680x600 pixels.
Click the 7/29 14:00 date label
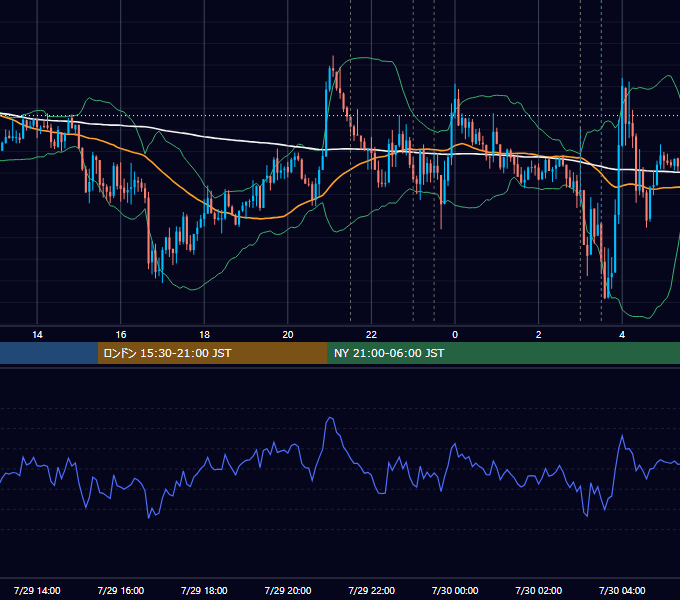pyautogui.click(x=37, y=590)
